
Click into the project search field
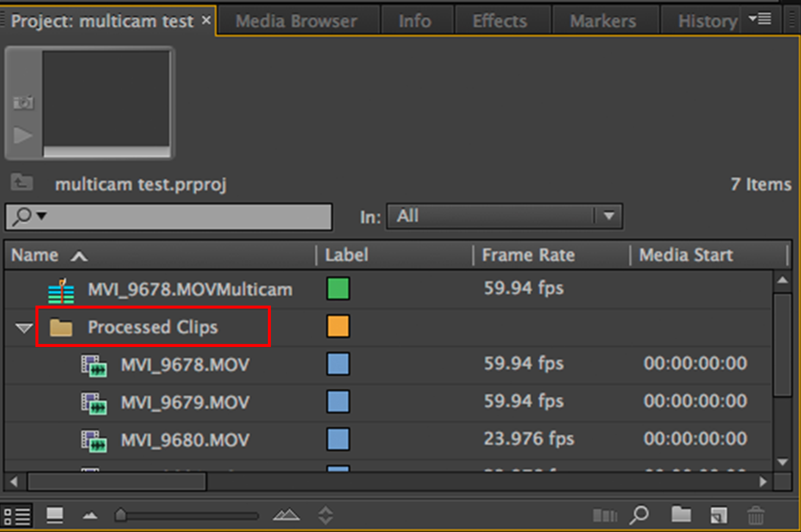(188, 217)
